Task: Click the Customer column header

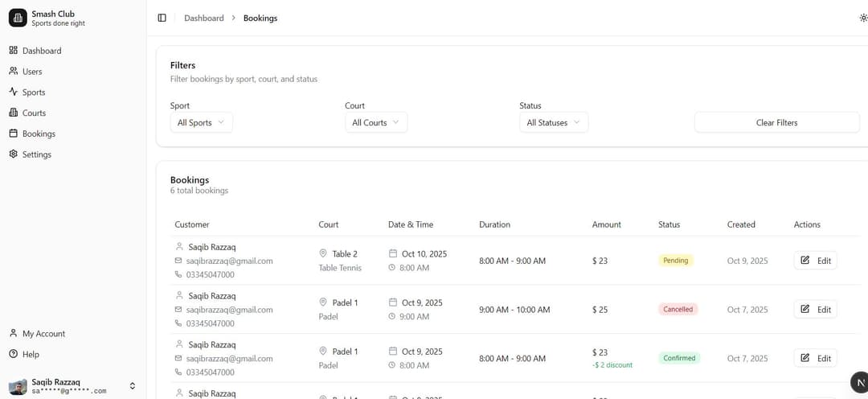Action: tap(192, 224)
